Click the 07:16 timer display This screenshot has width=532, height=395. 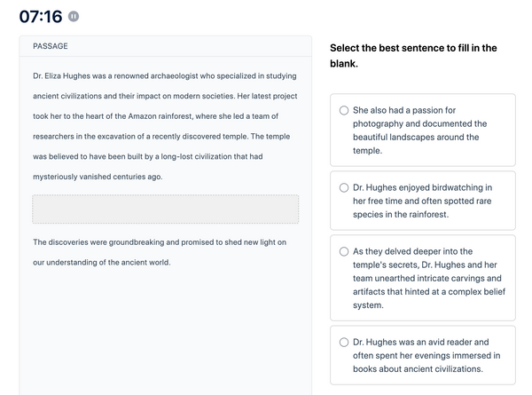click(x=41, y=16)
